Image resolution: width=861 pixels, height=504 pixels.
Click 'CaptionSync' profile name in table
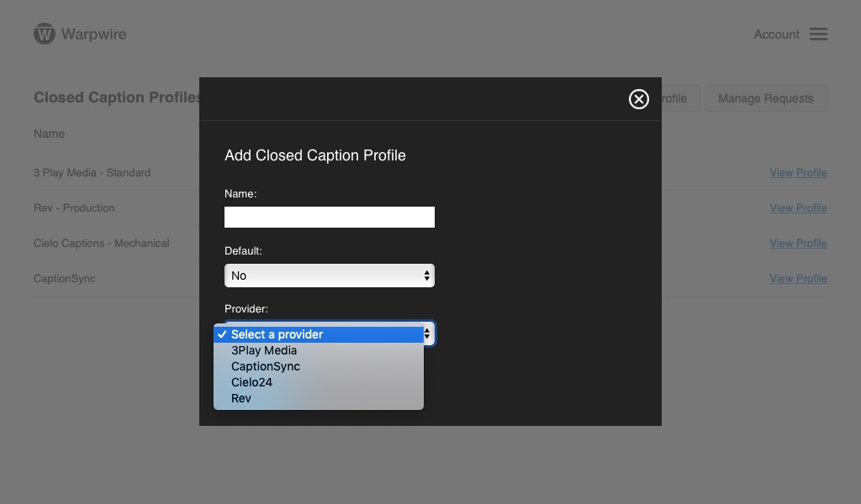[64, 279]
